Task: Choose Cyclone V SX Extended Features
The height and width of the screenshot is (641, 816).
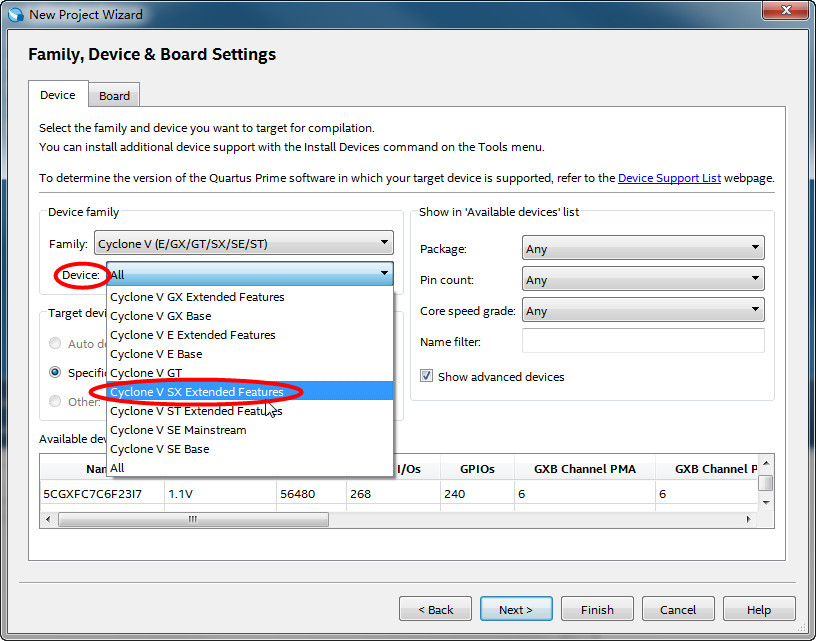Action: pos(250,391)
